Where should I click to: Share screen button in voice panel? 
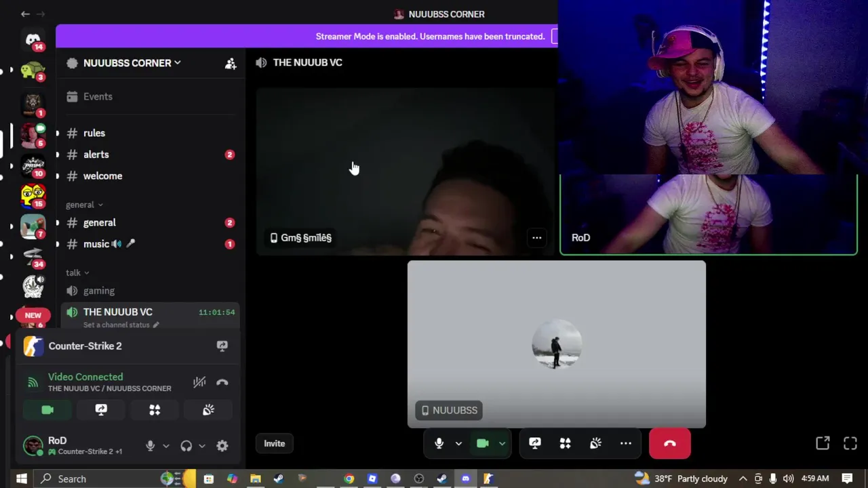[101, 409]
